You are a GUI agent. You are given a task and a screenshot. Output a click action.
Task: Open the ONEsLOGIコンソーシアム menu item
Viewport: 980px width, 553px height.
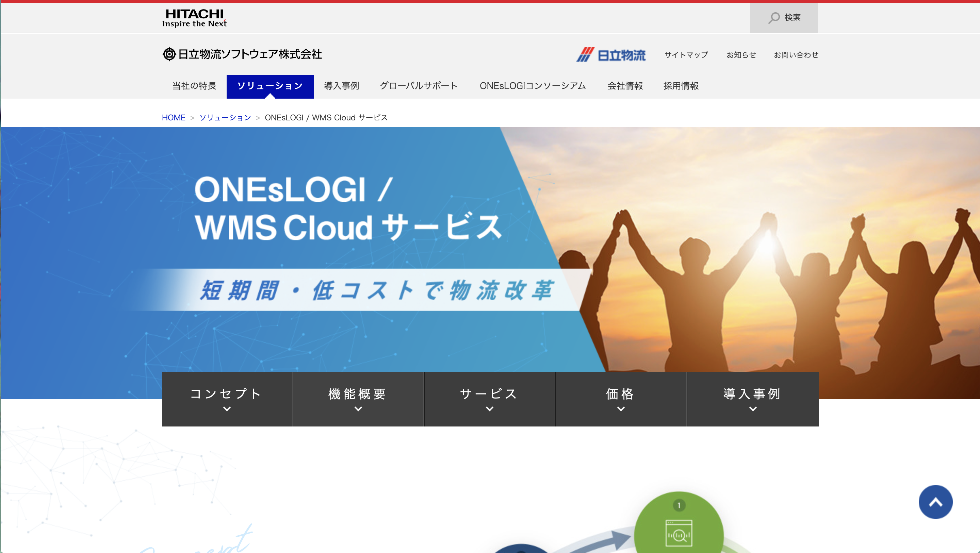tap(533, 86)
